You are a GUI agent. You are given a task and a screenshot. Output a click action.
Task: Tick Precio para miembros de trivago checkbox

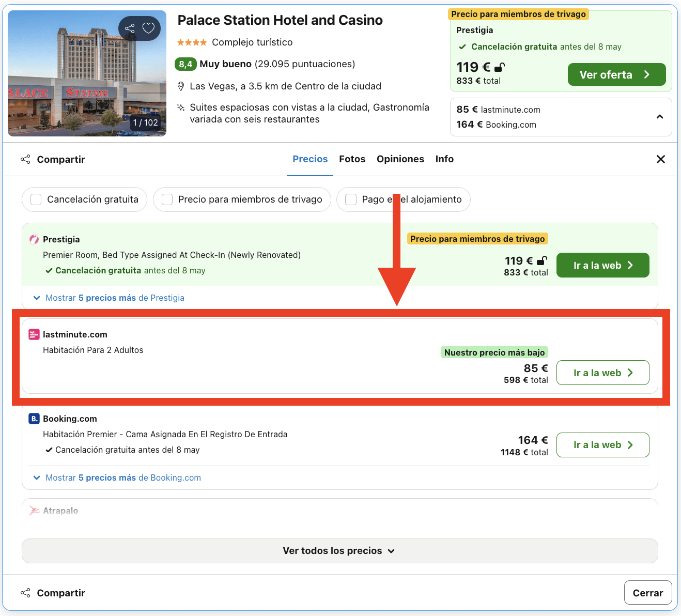pyautogui.click(x=167, y=199)
